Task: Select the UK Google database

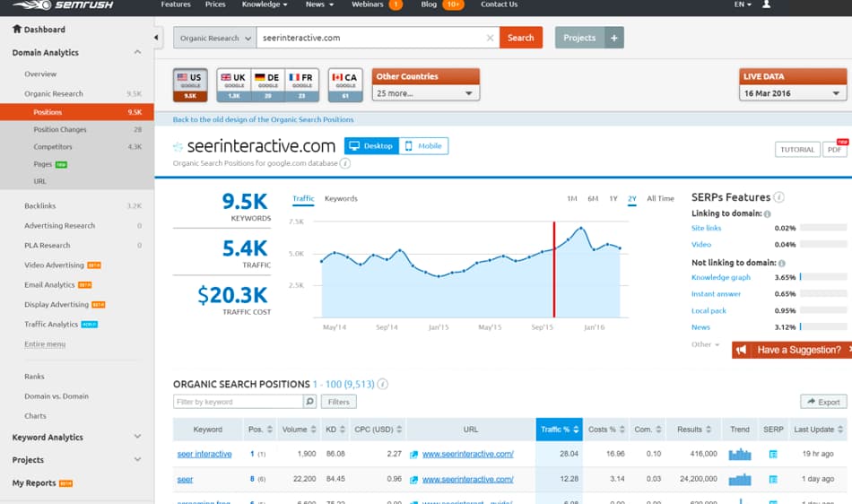Action: click(234, 84)
